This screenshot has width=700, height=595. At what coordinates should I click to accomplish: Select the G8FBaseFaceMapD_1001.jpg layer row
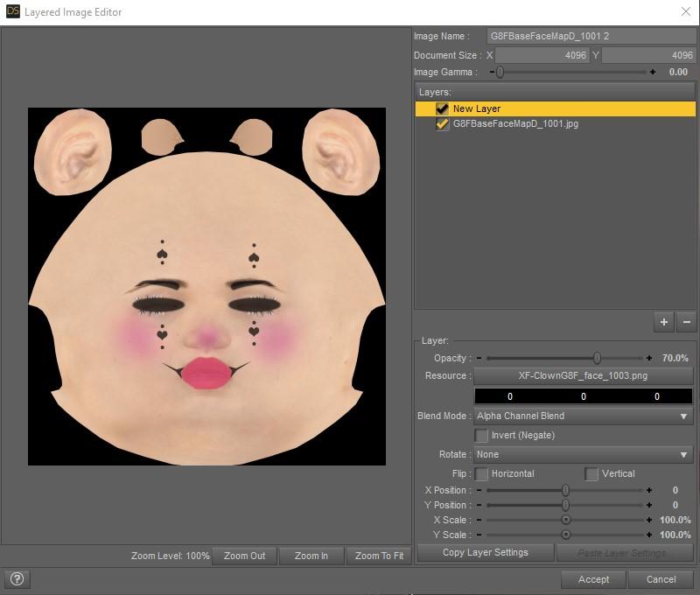click(515, 124)
